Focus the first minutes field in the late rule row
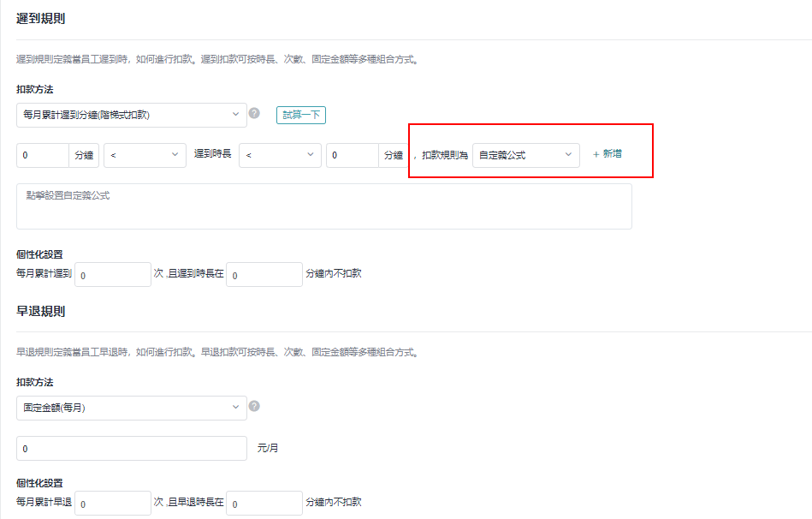This screenshot has height=519, width=812. [x=43, y=155]
